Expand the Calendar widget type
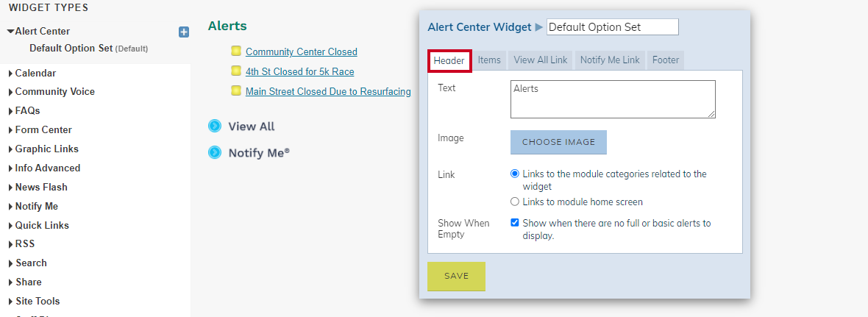The image size is (868, 317). click(10, 74)
